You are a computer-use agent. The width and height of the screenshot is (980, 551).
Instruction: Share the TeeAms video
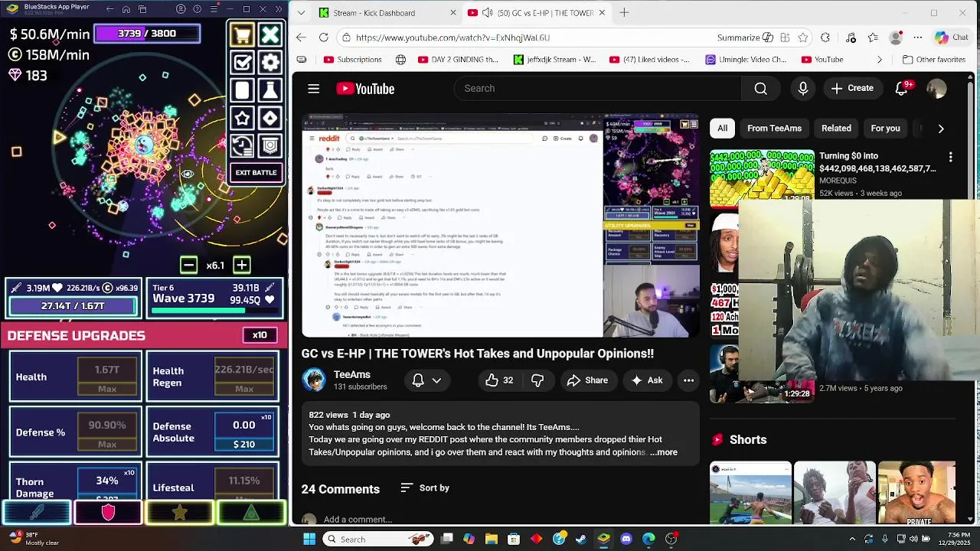click(587, 380)
